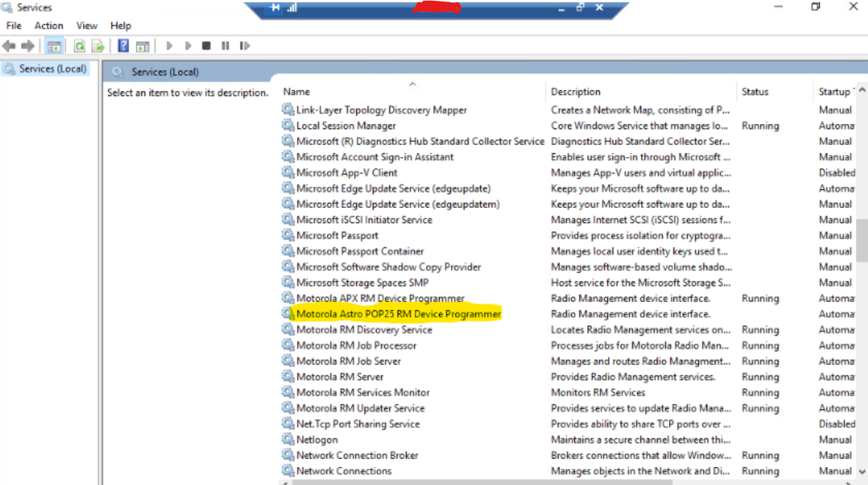Select Motorola Astro POP25 RM Device Programmer
The width and height of the screenshot is (868, 485).
click(x=398, y=314)
